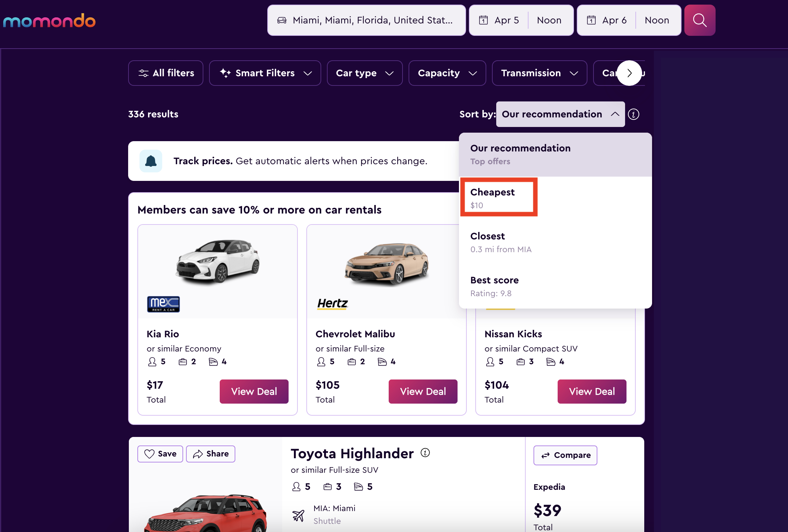Click the Hertz logo
The image size is (788, 532).
point(333,304)
